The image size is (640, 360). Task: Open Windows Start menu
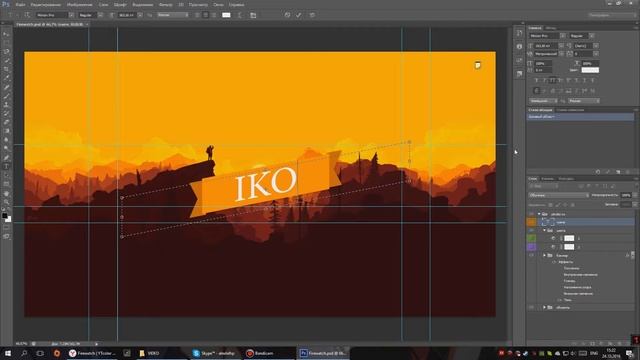tap(7, 353)
